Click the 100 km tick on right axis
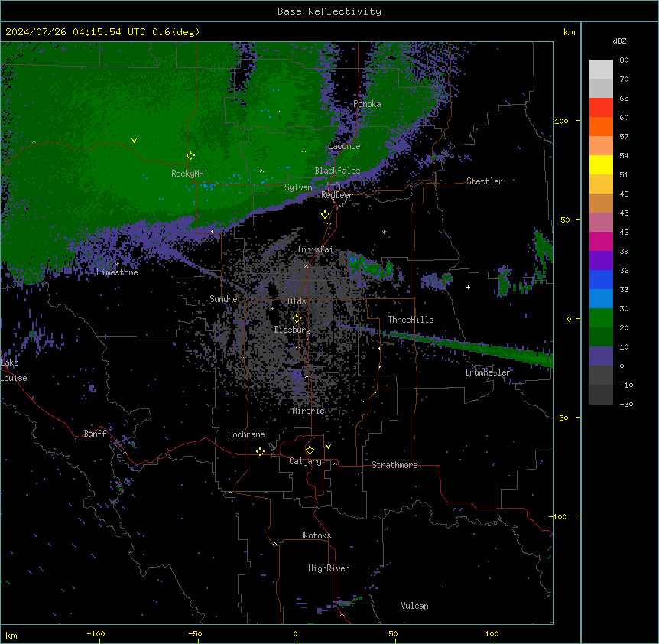 tap(561, 121)
